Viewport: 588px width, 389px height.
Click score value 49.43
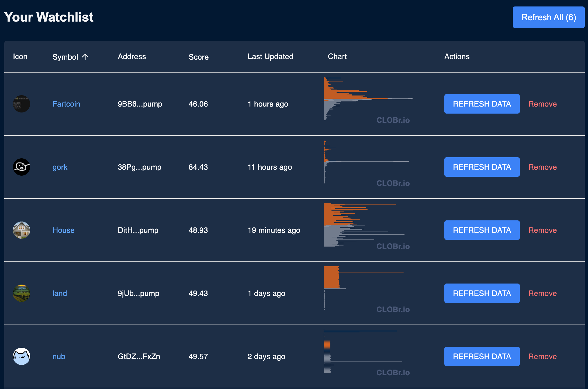click(198, 293)
